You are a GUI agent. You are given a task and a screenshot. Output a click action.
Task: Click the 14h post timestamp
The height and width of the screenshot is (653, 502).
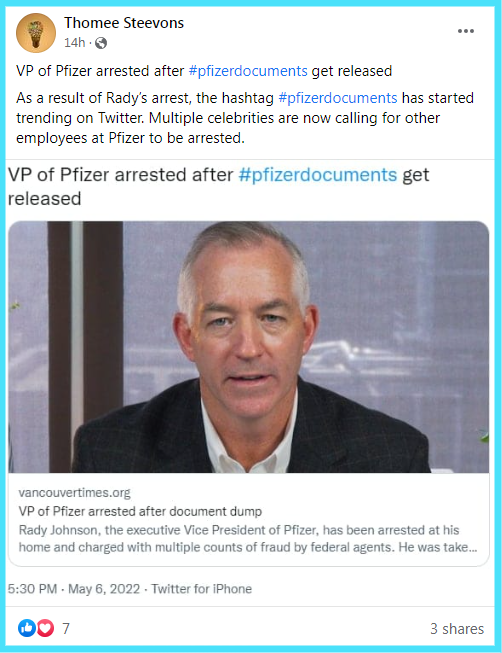click(75, 42)
